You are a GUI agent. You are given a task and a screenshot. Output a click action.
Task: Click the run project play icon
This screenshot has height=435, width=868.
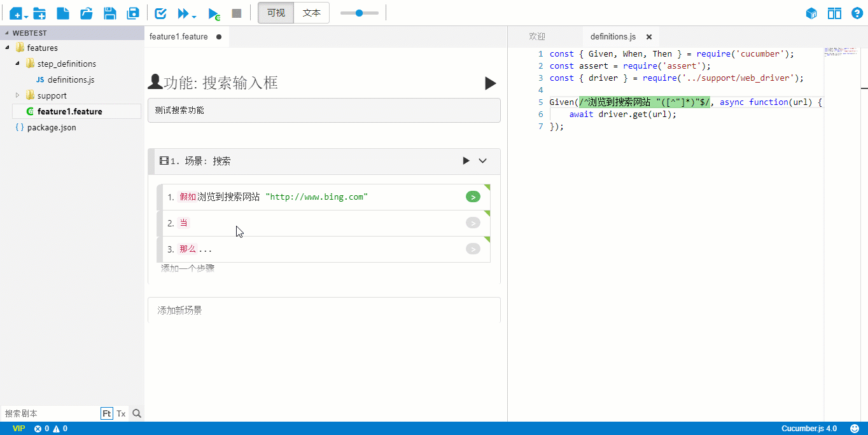pyautogui.click(x=214, y=14)
